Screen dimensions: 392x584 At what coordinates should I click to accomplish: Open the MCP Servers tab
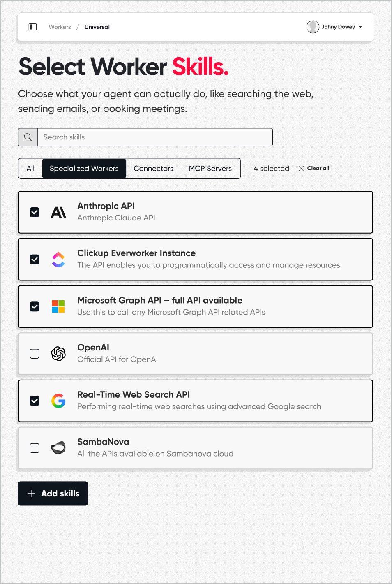pos(210,169)
